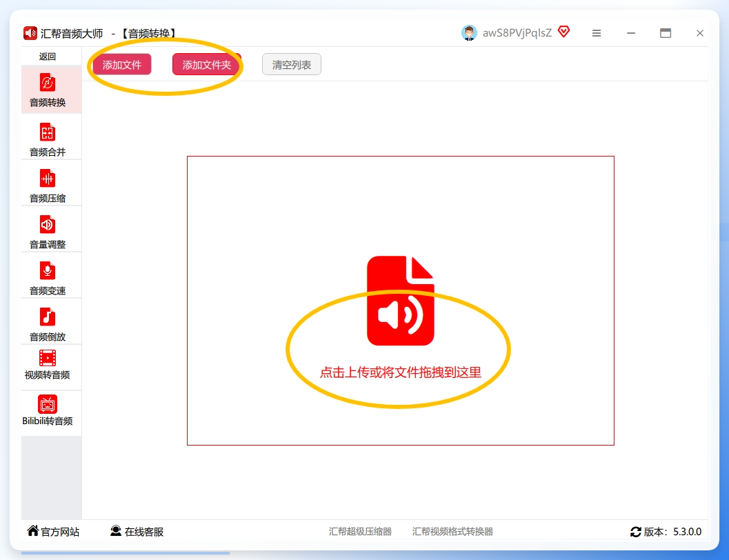Open the 汇帮视频格式转换器 link

452,531
